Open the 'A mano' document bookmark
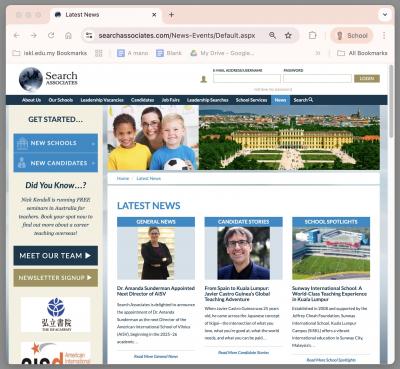 coord(133,53)
